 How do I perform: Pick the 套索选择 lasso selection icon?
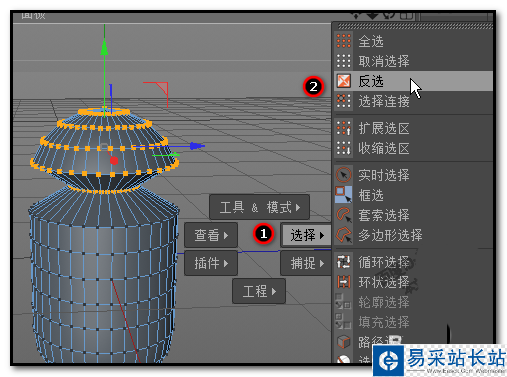click(344, 215)
